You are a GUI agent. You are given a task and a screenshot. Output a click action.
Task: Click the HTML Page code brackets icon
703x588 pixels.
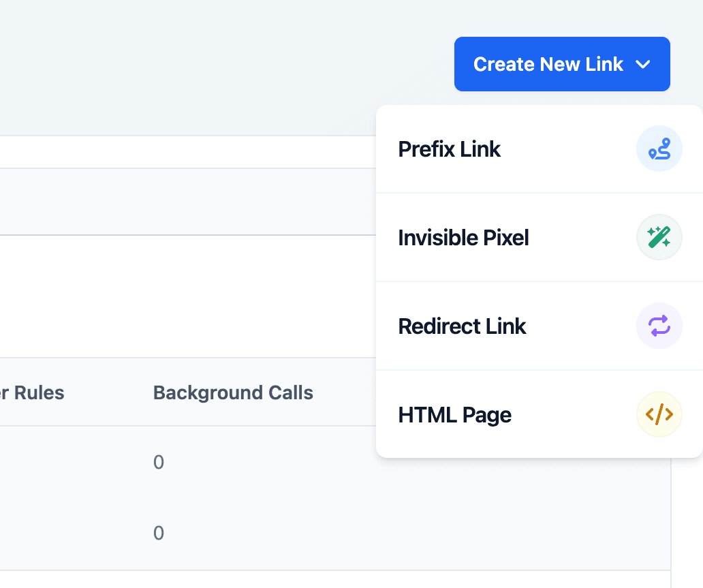click(x=659, y=414)
